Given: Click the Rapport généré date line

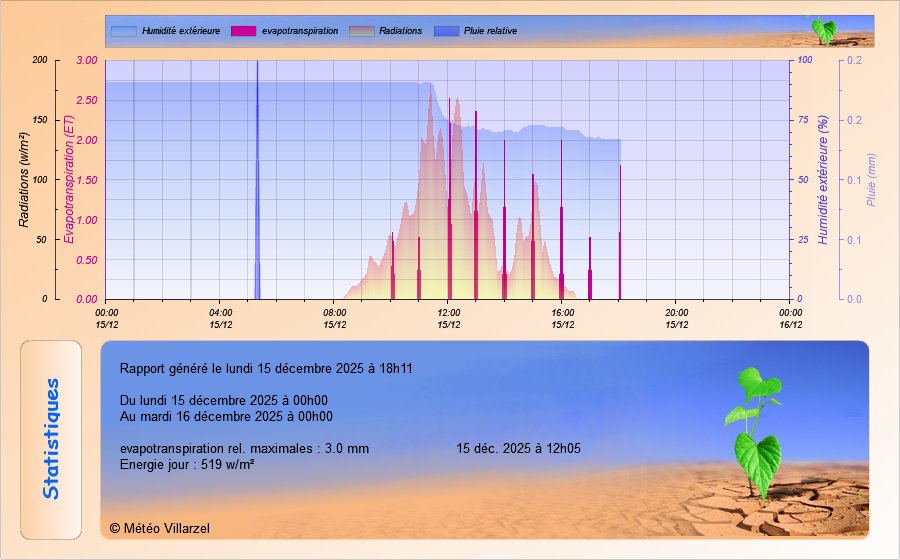Looking at the screenshot, I should coord(266,368).
